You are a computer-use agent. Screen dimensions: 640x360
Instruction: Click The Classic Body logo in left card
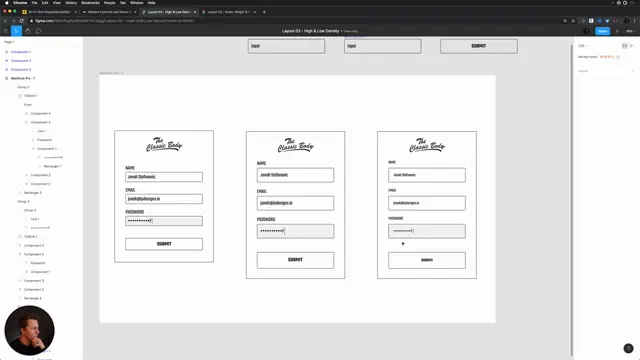coord(164,144)
